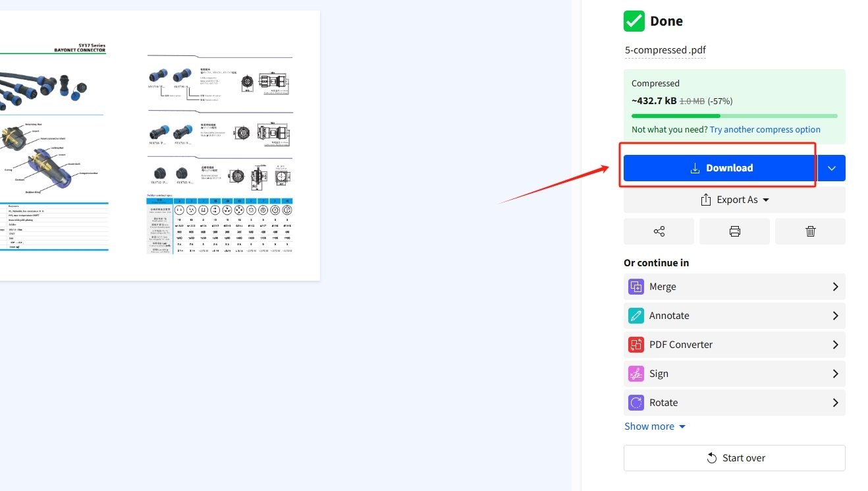Image resolution: width=868 pixels, height=491 pixels.
Task: Click the 5-compressed.pdf file name
Action: 665,50
